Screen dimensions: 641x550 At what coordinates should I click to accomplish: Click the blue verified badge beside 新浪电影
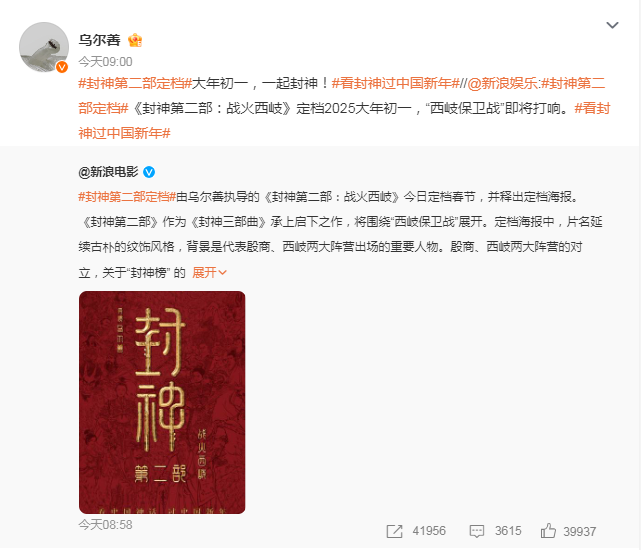tap(149, 172)
